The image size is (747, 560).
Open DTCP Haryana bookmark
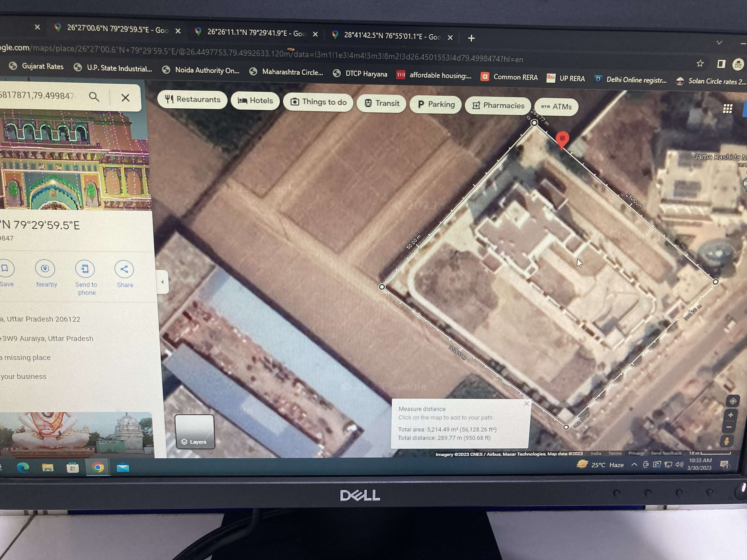(x=360, y=74)
